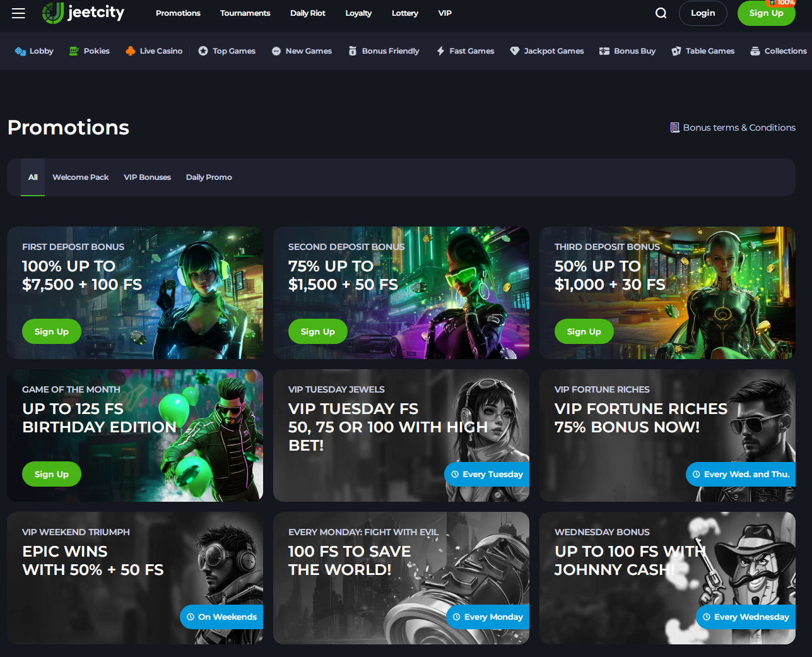The width and height of the screenshot is (812, 657).
Task: Open the hamburger menu icon
Action: click(18, 13)
